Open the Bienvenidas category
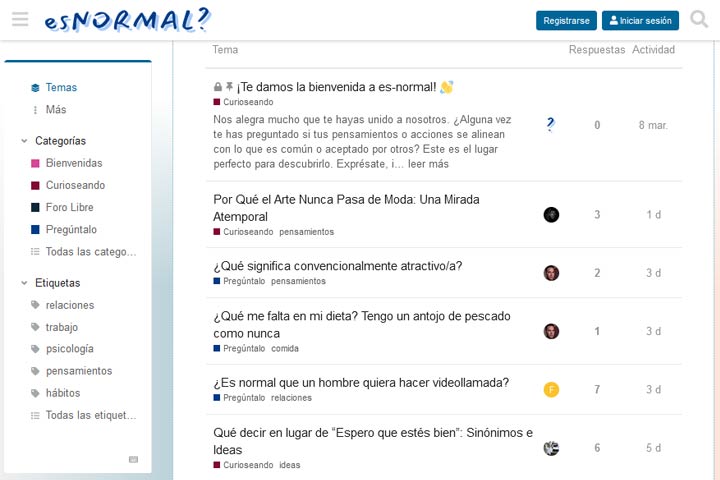The height and width of the screenshot is (480, 720). (x=74, y=163)
